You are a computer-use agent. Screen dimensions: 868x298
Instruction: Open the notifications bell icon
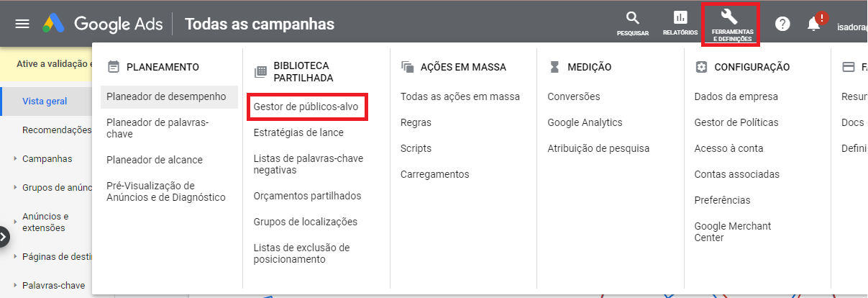(813, 24)
